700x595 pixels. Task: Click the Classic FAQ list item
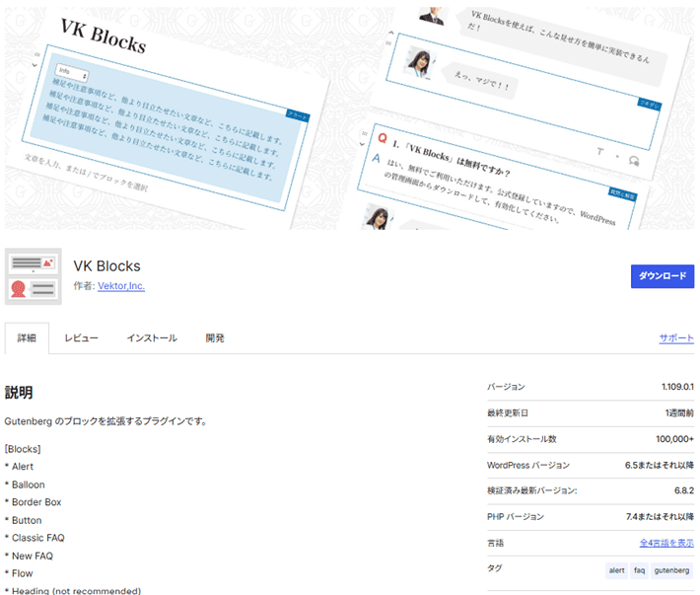(x=37, y=538)
